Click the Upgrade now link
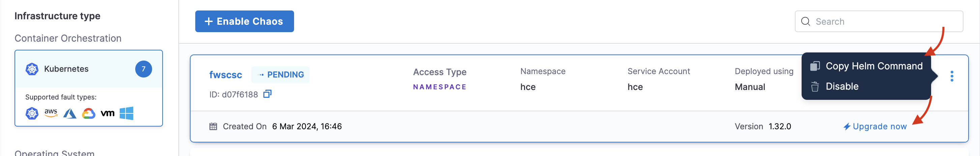Viewport: 980px width, 156px height. [x=879, y=127]
